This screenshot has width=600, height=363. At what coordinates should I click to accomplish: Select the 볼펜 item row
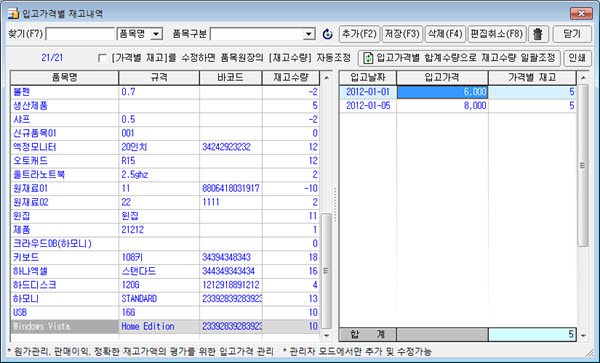(x=165, y=92)
